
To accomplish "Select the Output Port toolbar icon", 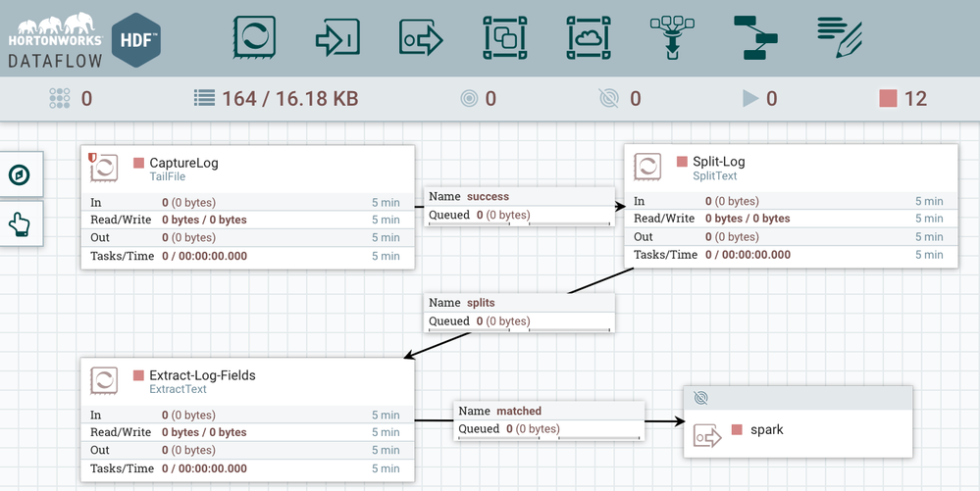I will pos(421,39).
